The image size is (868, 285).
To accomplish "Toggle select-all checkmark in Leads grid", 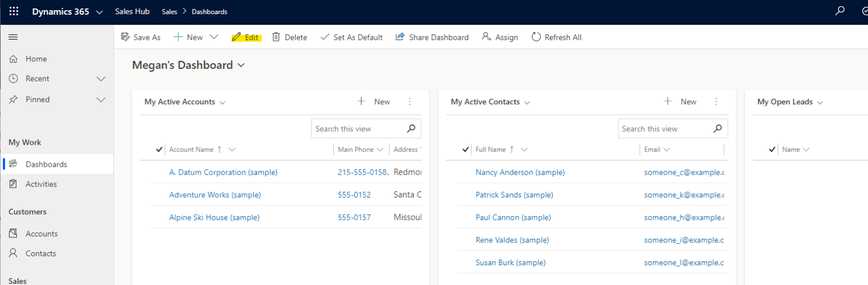I will [x=772, y=150].
